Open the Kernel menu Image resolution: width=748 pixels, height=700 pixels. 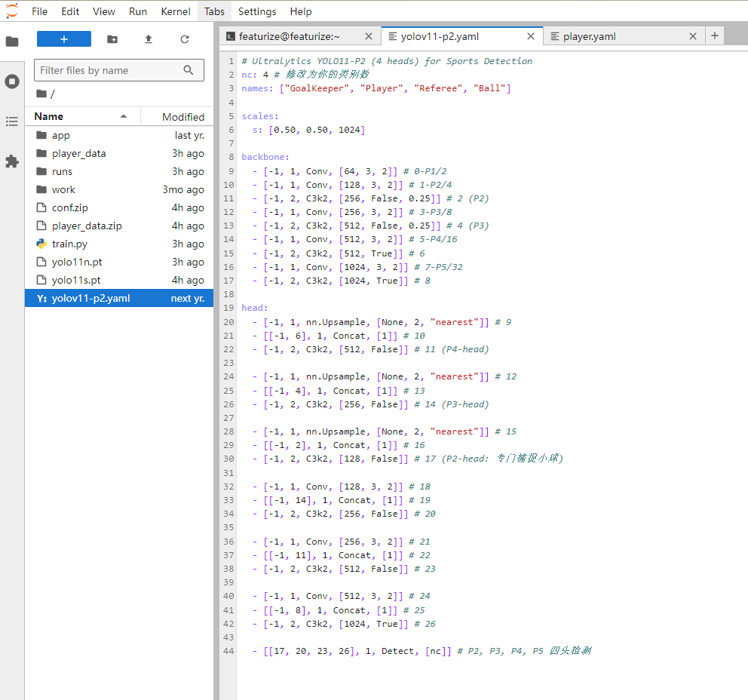pos(176,11)
